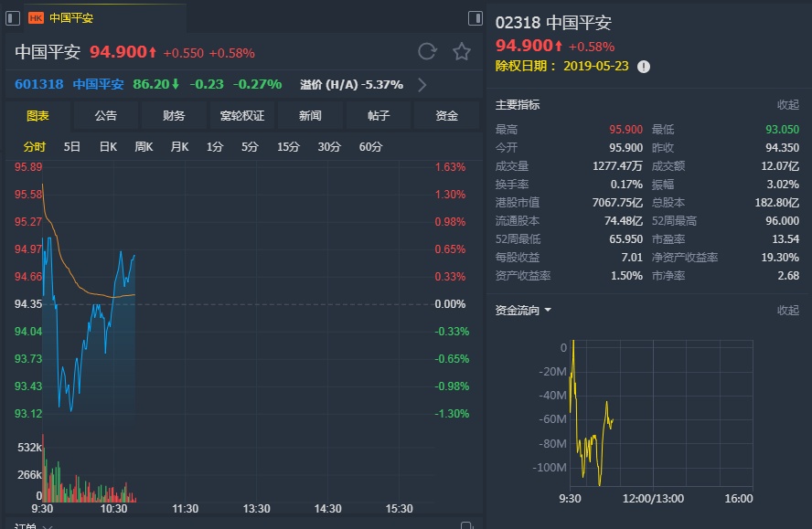
Task: Click the orange HK market badge
Action: [x=36, y=17]
